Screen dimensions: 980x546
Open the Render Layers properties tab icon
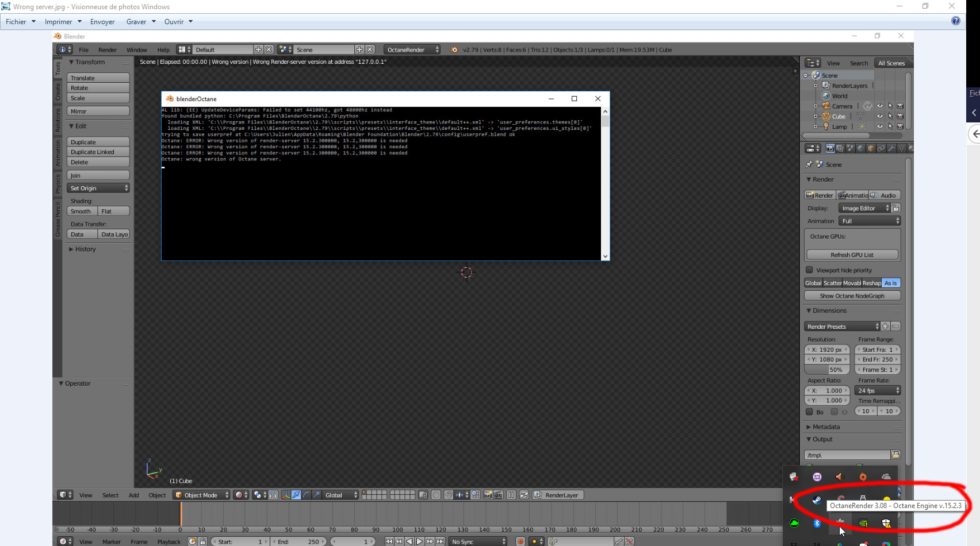[x=840, y=148]
